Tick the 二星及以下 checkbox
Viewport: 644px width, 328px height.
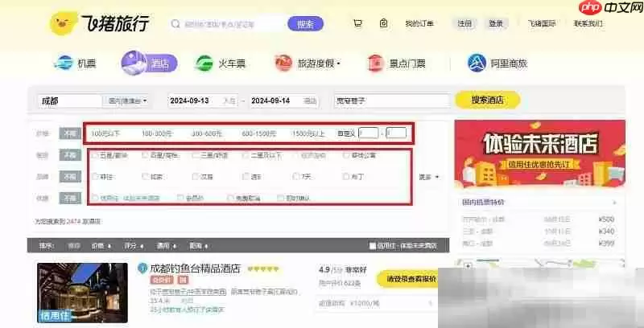click(246, 155)
